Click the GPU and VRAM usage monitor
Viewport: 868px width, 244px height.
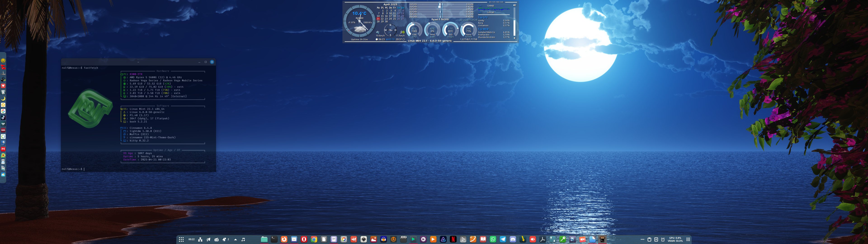(x=675, y=239)
